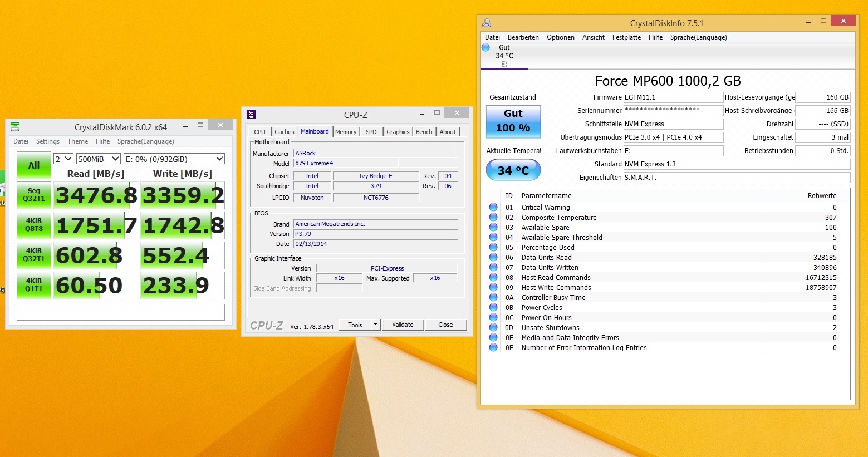This screenshot has width=868, height=457.
Task: Click the status orb for Percentage Used
Action: click(493, 247)
